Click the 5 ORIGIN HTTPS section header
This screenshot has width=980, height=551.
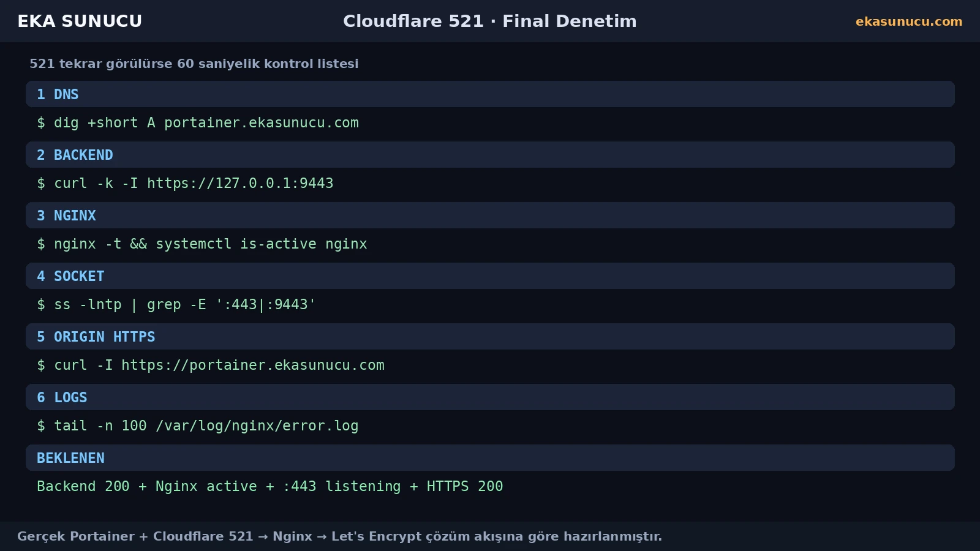pos(490,337)
